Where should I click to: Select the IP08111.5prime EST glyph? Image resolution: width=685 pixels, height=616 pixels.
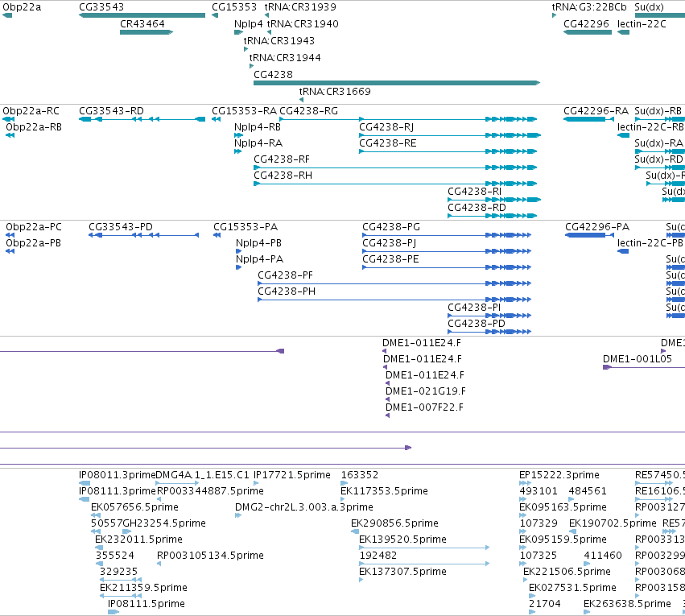click(x=113, y=612)
